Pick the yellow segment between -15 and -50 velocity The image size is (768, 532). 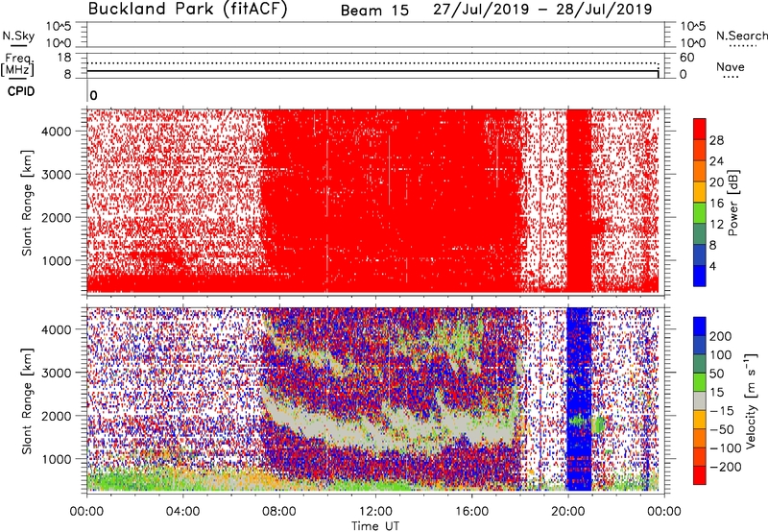point(700,420)
